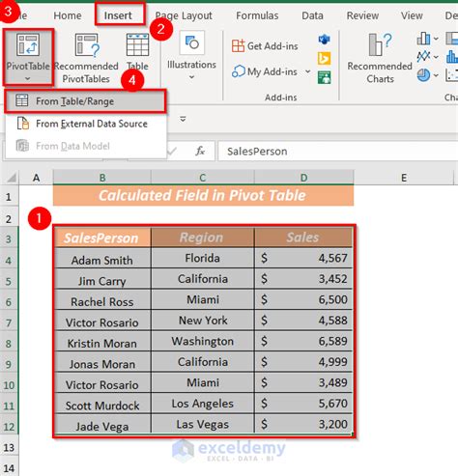This screenshot has width=458, height=476.
Task: Choose From Data Model option
Action: pyautogui.click(x=85, y=146)
